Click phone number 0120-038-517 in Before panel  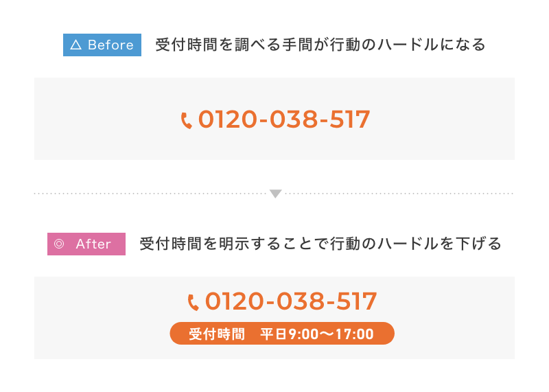click(284, 119)
